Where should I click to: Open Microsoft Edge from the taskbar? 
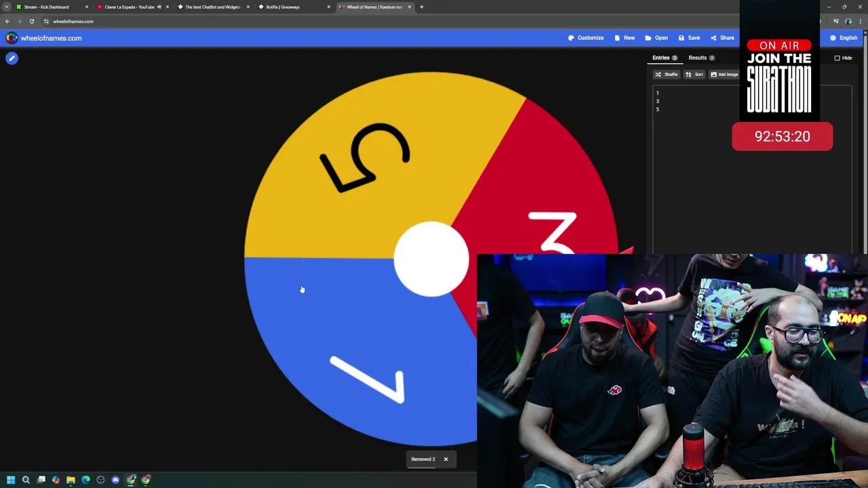click(x=85, y=480)
